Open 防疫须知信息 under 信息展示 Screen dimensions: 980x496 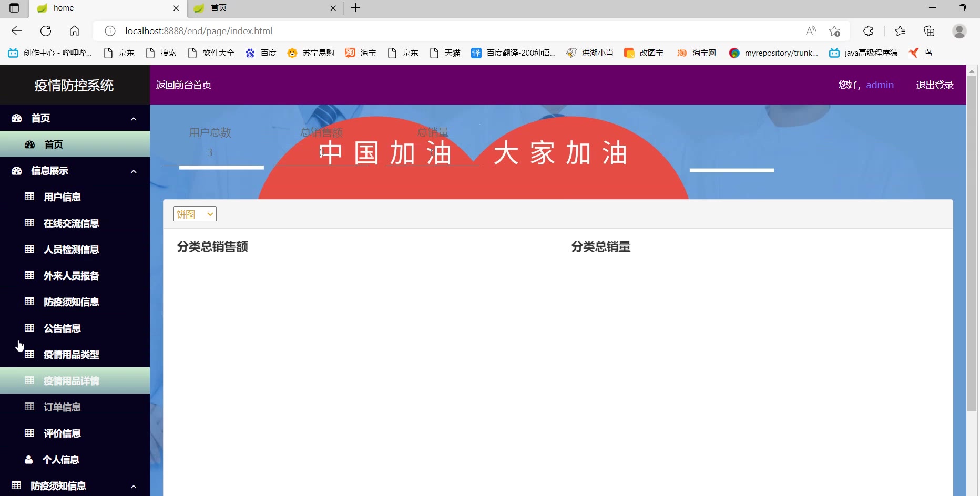(x=75, y=302)
